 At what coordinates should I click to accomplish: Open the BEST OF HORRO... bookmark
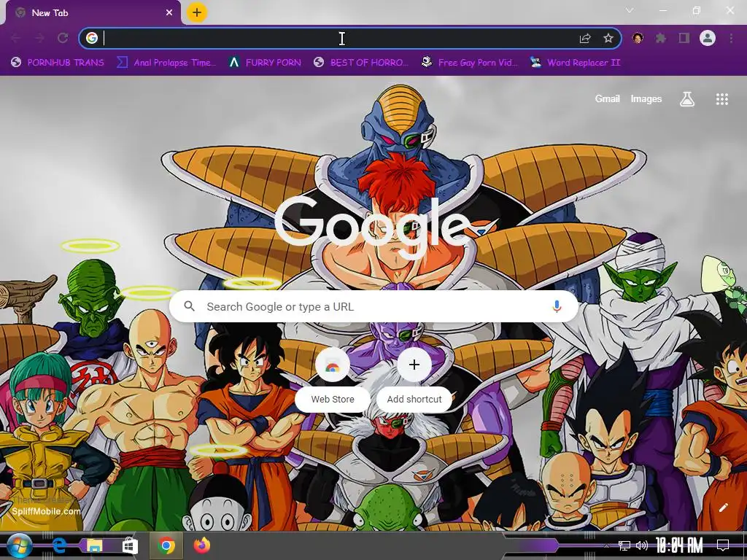coord(362,63)
